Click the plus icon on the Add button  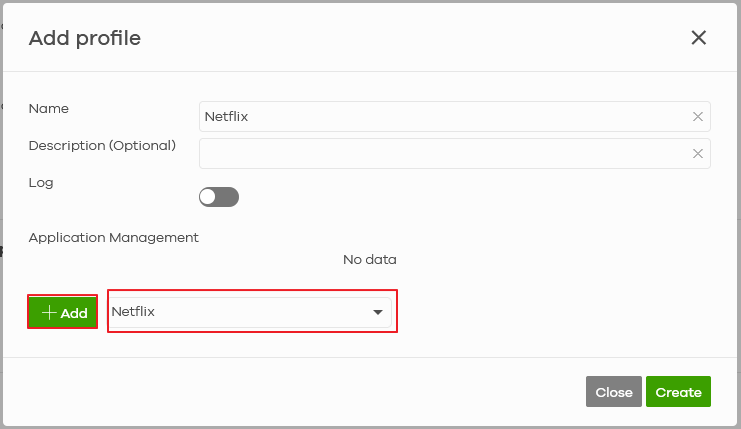(49, 313)
